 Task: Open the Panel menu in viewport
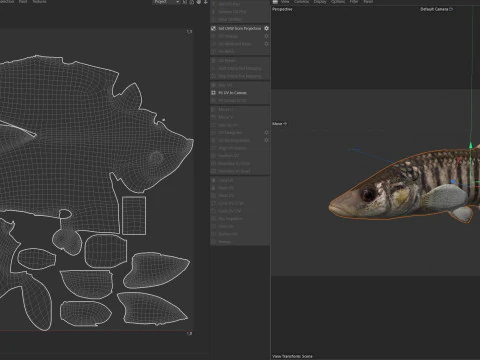[368, 2]
